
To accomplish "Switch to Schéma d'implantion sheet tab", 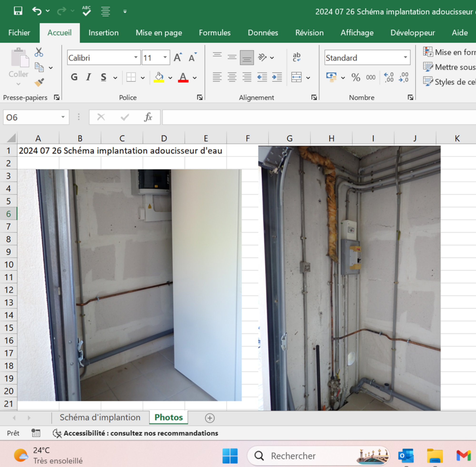I will point(100,417).
